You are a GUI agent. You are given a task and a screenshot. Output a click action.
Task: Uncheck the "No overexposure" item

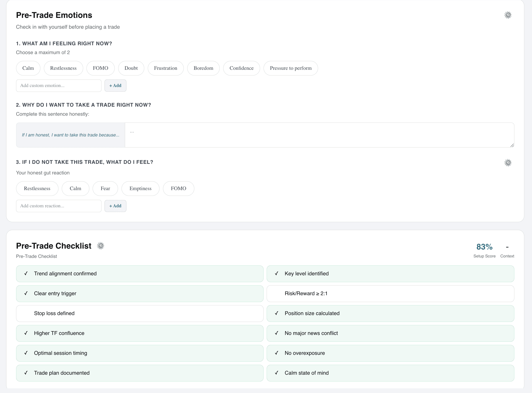[x=390, y=353]
